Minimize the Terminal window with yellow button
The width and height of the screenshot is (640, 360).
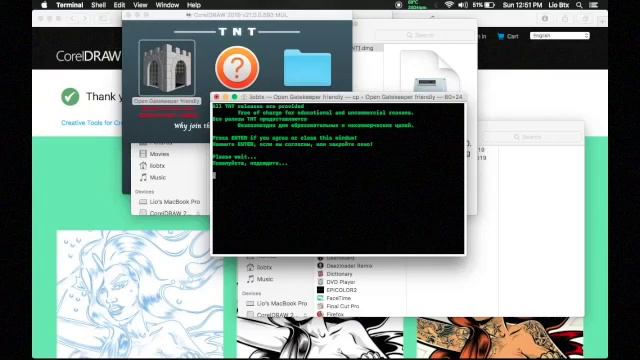226,97
